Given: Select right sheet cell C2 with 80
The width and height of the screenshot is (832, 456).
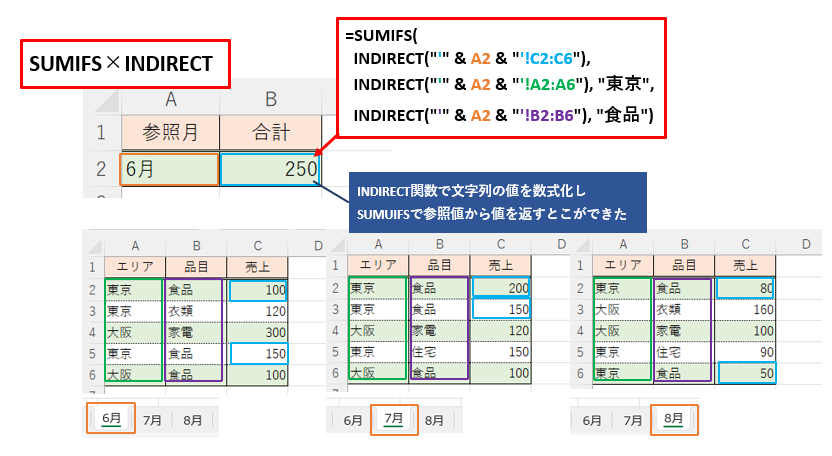Looking at the screenshot, I should click(x=745, y=288).
